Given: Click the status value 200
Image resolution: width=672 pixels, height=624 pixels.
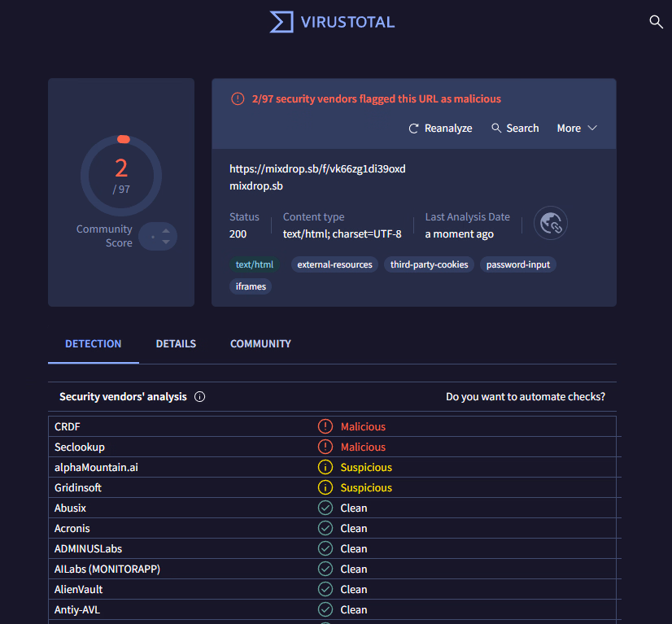Looking at the screenshot, I should pyautogui.click(x=238, y=234).
